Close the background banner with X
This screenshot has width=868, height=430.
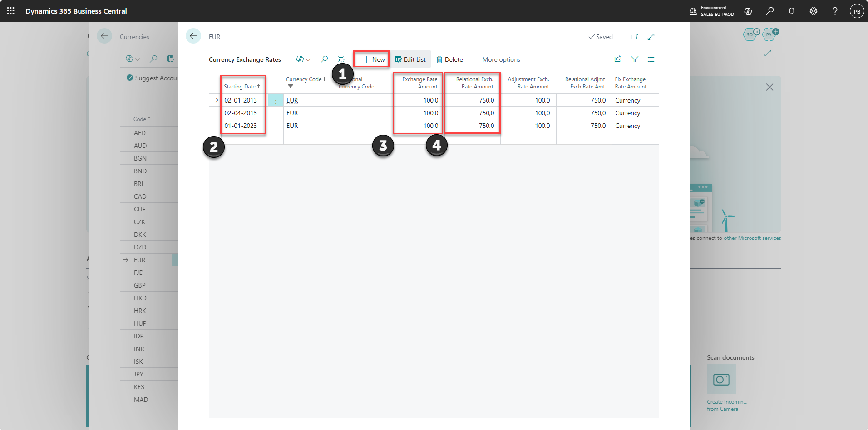(x=769, y=87)
